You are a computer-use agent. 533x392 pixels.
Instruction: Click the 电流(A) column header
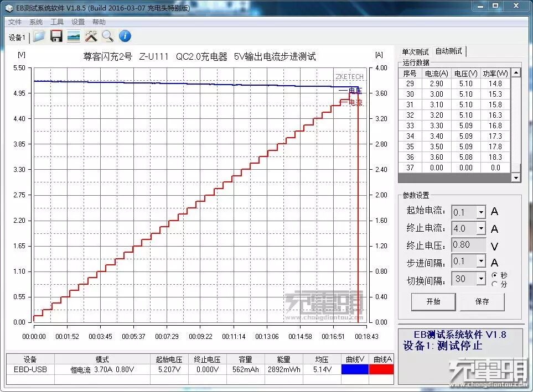pyautogui.click(x=437, y=74)
